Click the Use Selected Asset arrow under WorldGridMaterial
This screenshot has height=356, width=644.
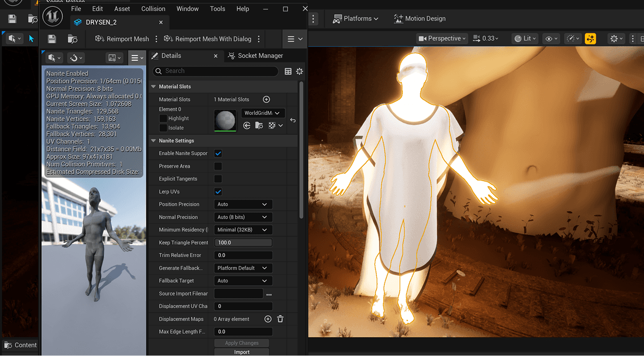click(247, 126)
